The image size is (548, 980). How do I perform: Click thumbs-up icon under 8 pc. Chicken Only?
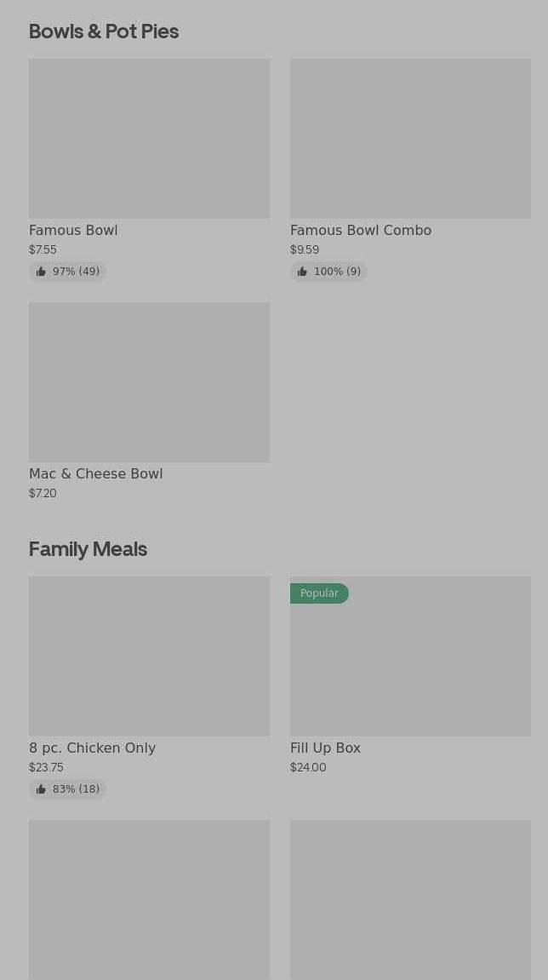pos(41,789)
